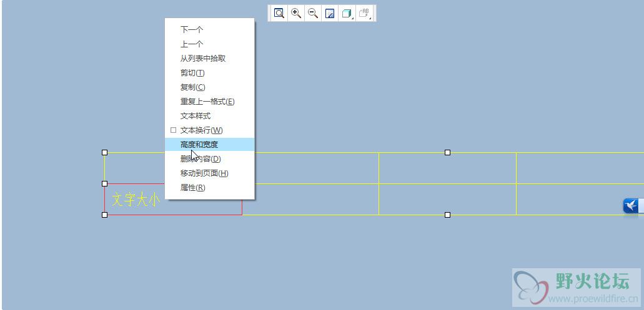Choose 重复上一格式(E) menu entry
Image resolution: width=644 pixels, height=310 pixels.
[x=209, y=101]
